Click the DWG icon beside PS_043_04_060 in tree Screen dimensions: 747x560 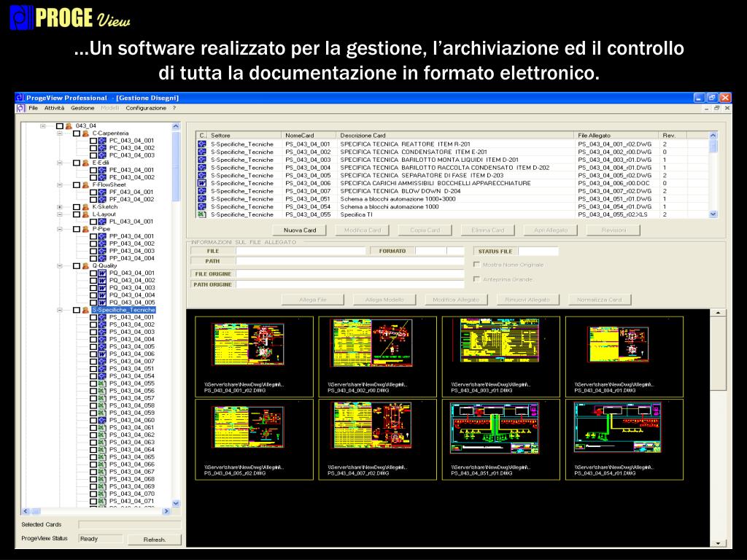tap(102, 420)
